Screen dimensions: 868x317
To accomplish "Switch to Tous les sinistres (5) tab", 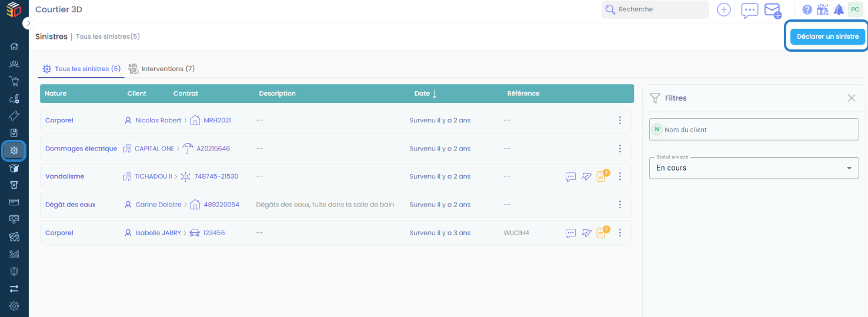I will pyautogui.click(x=82, y=69).
